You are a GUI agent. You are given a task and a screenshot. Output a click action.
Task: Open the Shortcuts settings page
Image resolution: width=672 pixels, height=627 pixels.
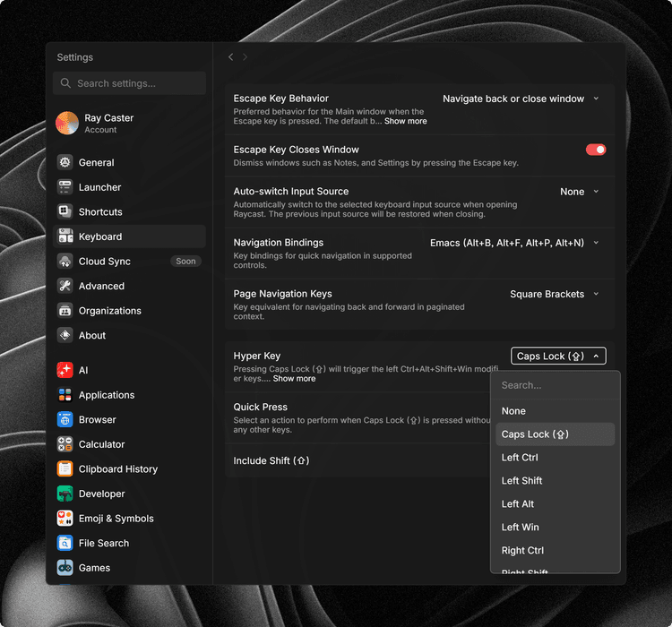tap(129, 211)
